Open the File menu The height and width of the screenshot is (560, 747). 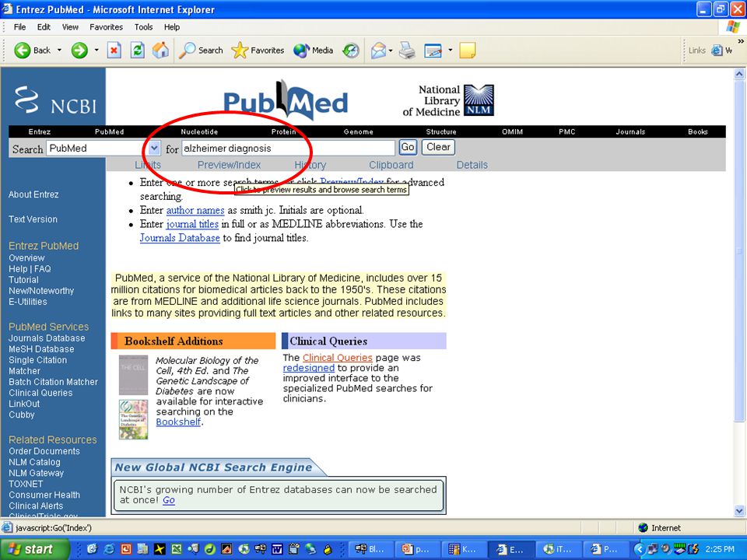(x=19, y=27)
